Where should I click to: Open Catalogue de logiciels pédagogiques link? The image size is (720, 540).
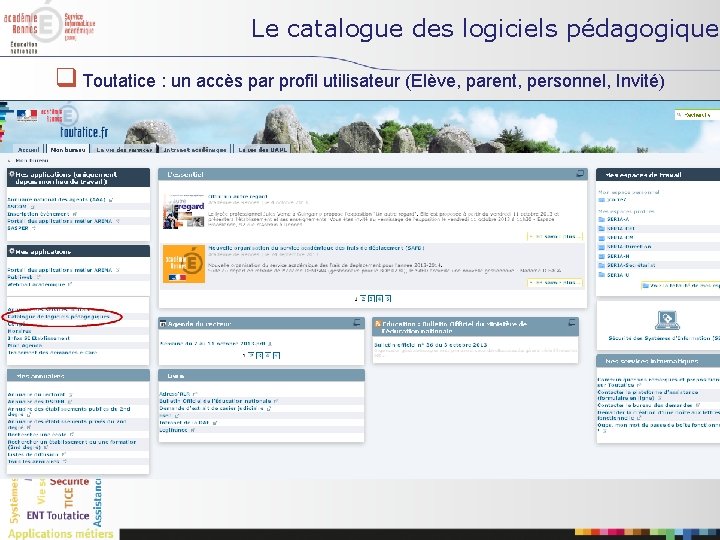point(59,316)
